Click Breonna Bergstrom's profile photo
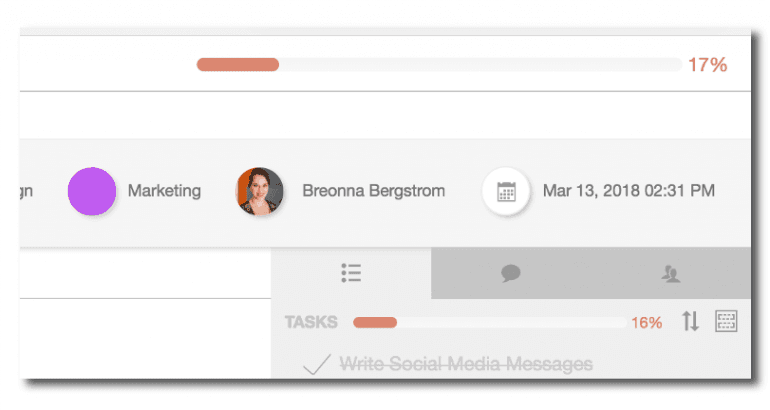Screen dimensions: 770x410 pos(259,191)
